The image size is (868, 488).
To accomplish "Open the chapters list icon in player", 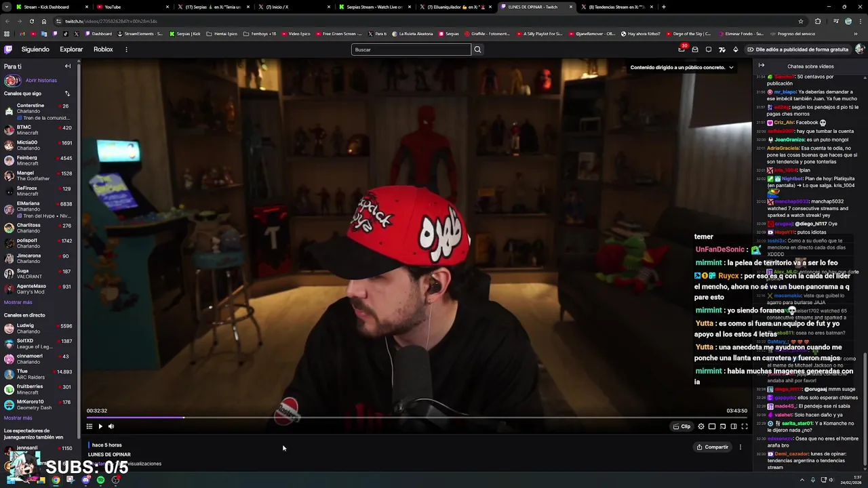I will 89,426.
